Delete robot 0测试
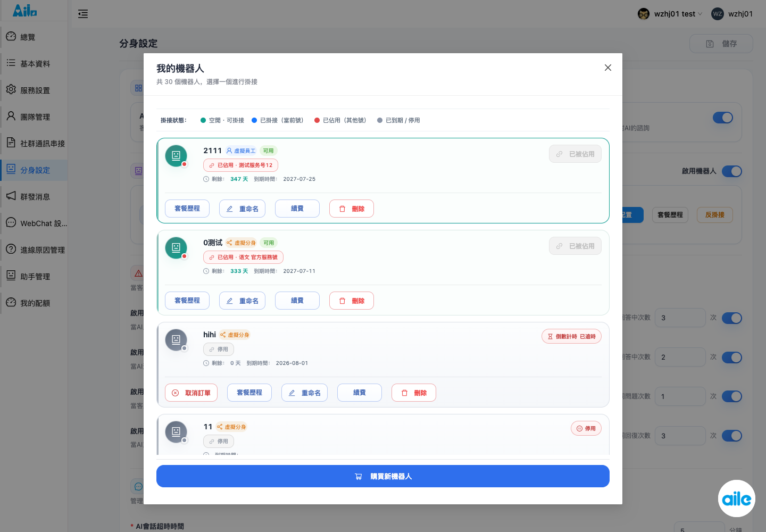Image resolution: width=766 pixels, height=532 pixels. tap(352, 301)
